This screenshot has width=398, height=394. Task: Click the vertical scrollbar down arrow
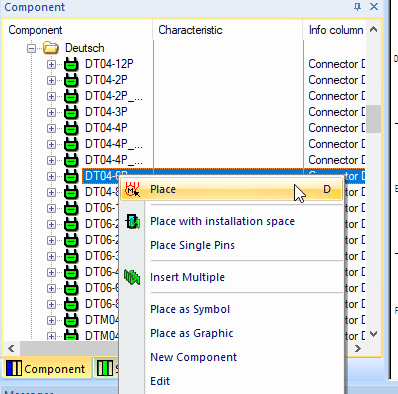(374, 334)
